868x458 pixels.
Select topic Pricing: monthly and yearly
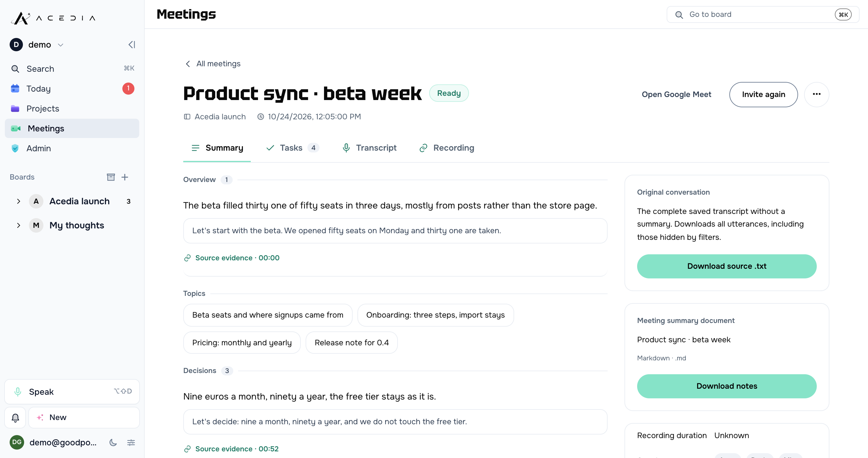tap(242, 343)
